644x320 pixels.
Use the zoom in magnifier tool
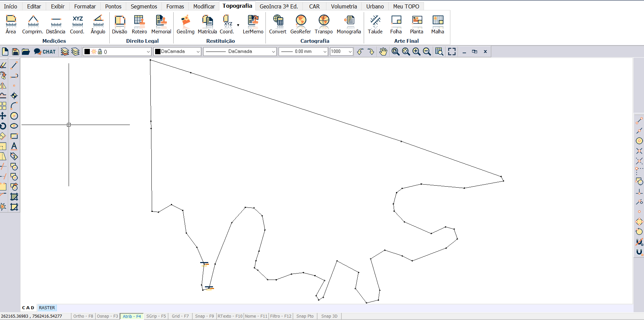416,52
